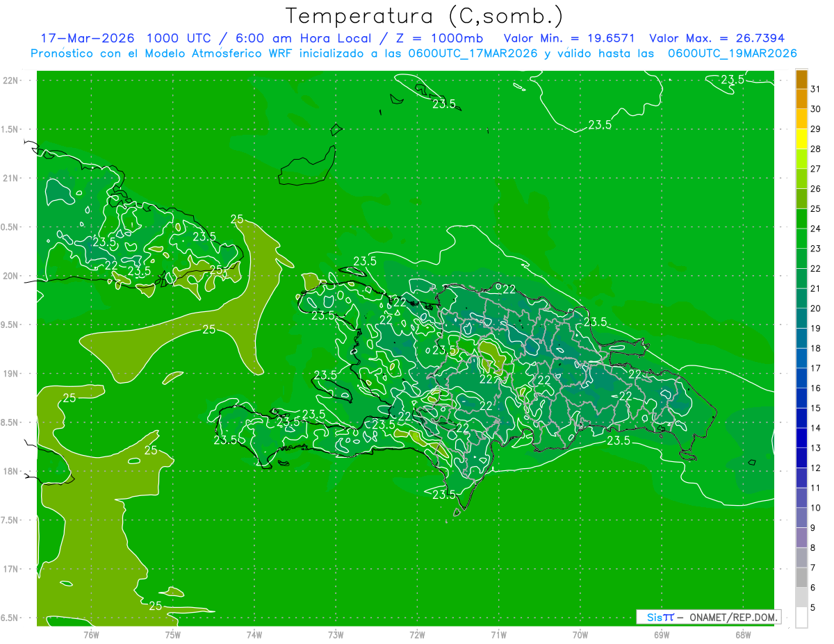Click the 20 label on the color scale

tap(815, 308)
